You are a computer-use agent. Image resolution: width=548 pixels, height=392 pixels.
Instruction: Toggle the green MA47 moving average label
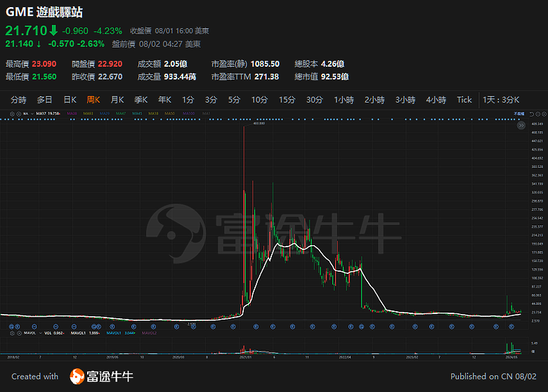tap(121, 114)
